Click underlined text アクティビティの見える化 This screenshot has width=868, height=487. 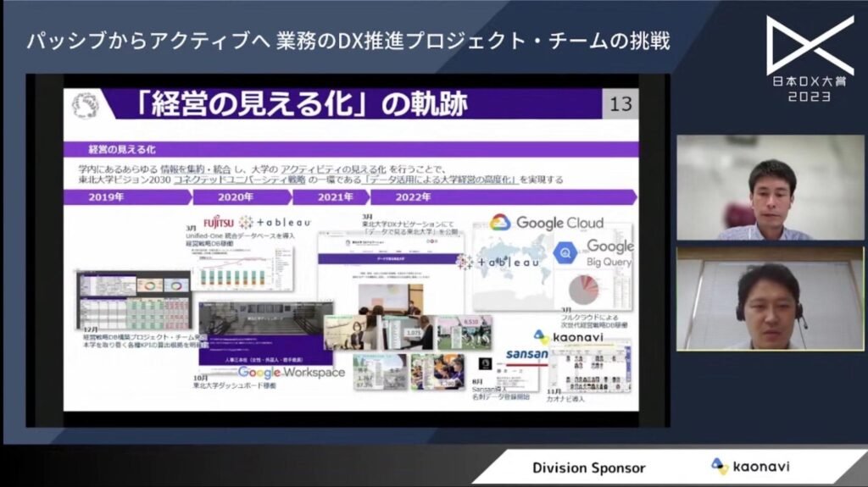[x=332, y=169]
